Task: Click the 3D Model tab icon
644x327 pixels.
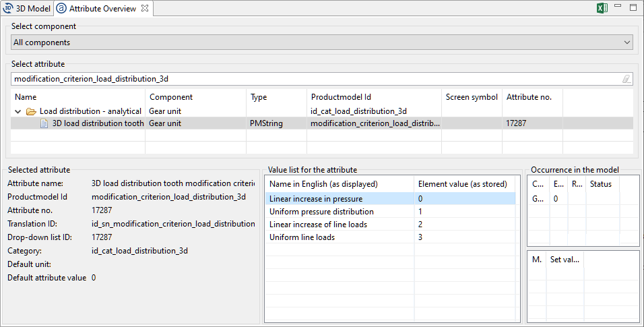Action: tap(9, 9)
